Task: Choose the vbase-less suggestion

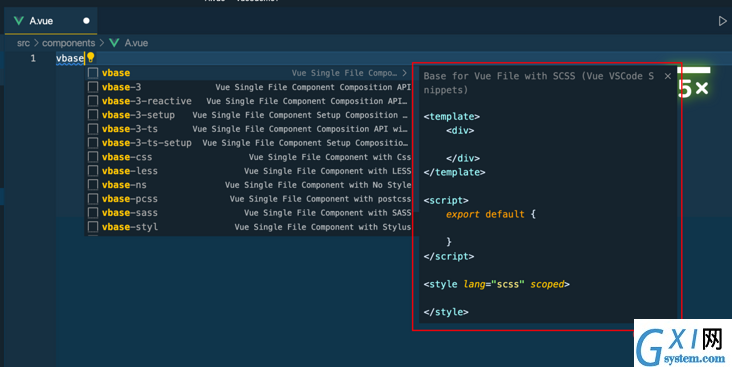Action: pyautogui.click(x=249, y=171)
